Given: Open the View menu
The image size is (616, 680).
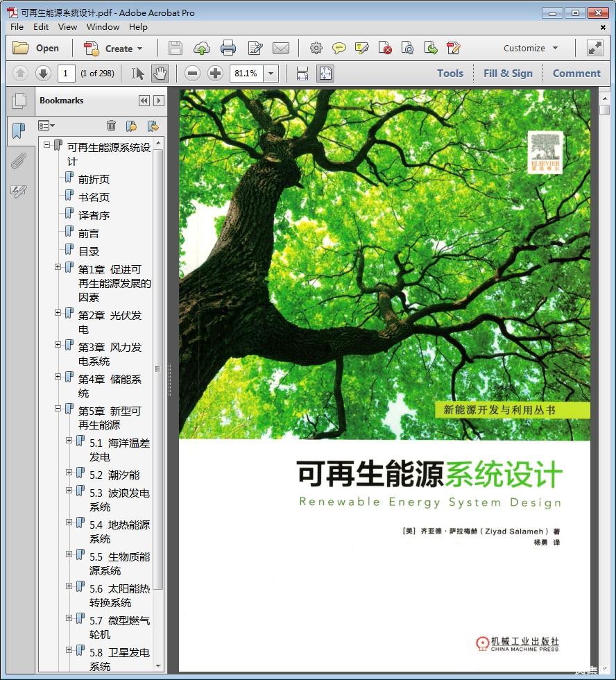Looking at the screenshot, I should pos(67,27).
